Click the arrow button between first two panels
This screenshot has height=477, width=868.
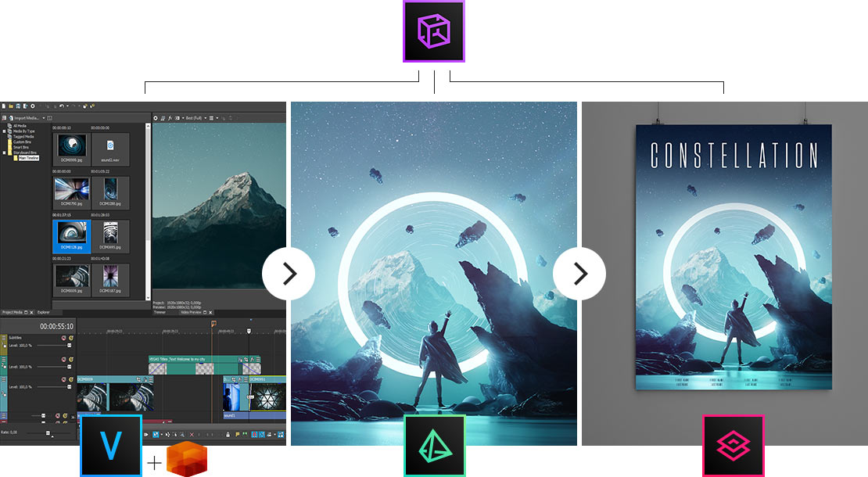tap(289, 273)
